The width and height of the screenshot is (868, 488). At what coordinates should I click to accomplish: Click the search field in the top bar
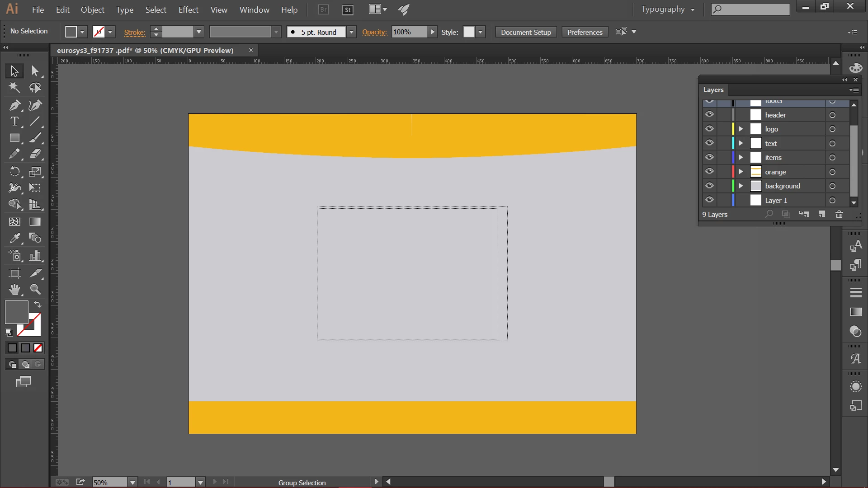tap(755, 9)
